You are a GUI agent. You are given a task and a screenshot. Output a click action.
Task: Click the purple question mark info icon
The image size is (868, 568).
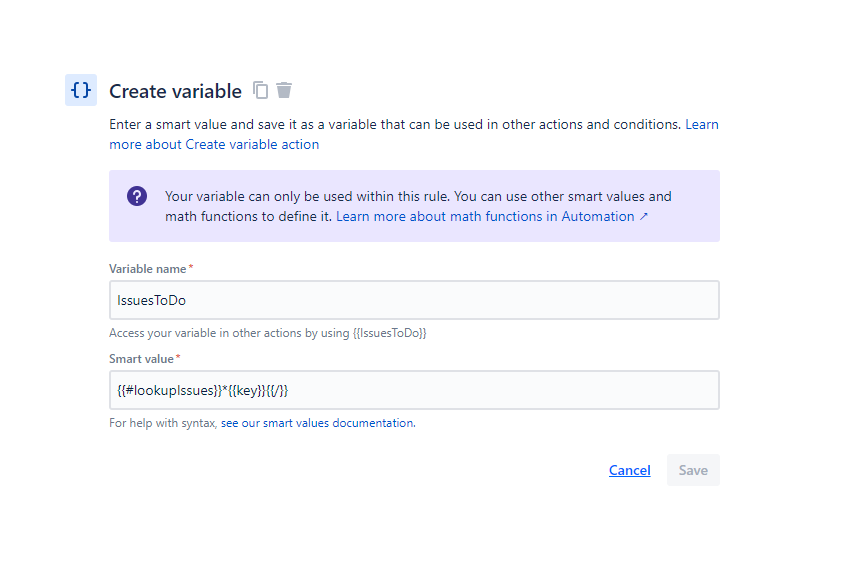click(x=137, y=196)
